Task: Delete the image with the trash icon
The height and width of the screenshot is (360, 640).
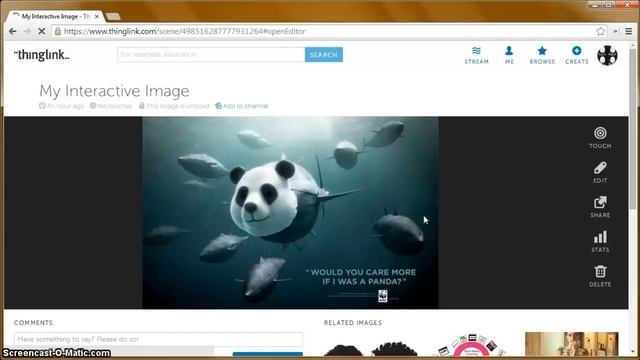Action: click(x=600, y=276)
